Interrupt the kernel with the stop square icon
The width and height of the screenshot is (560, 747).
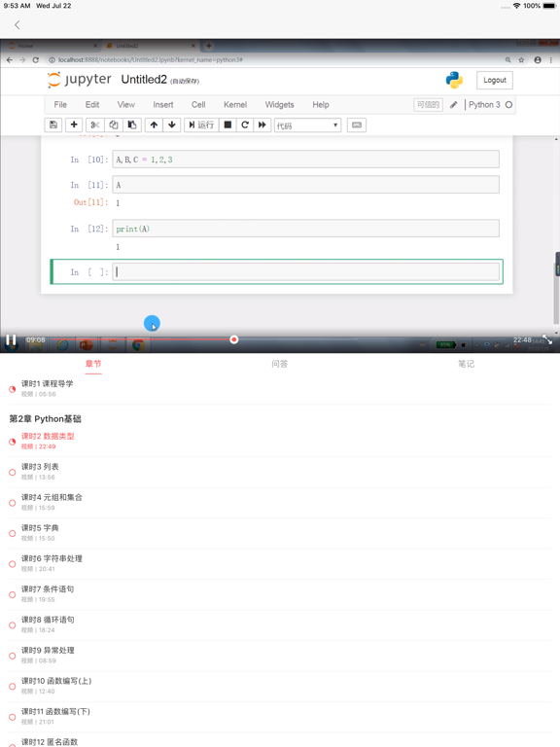(x=227, y=124)
